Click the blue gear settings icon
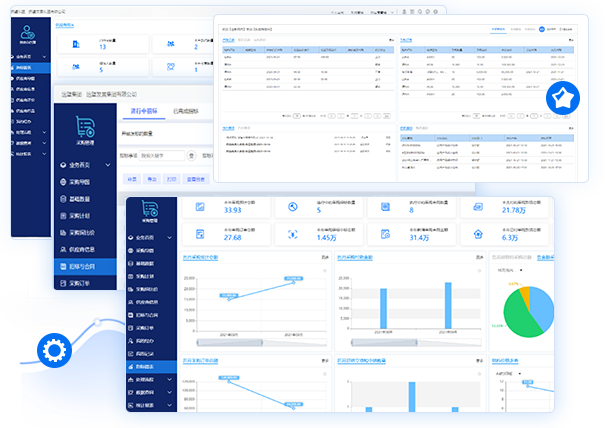Viewport: 605px width, 428px height. [54, 350]
